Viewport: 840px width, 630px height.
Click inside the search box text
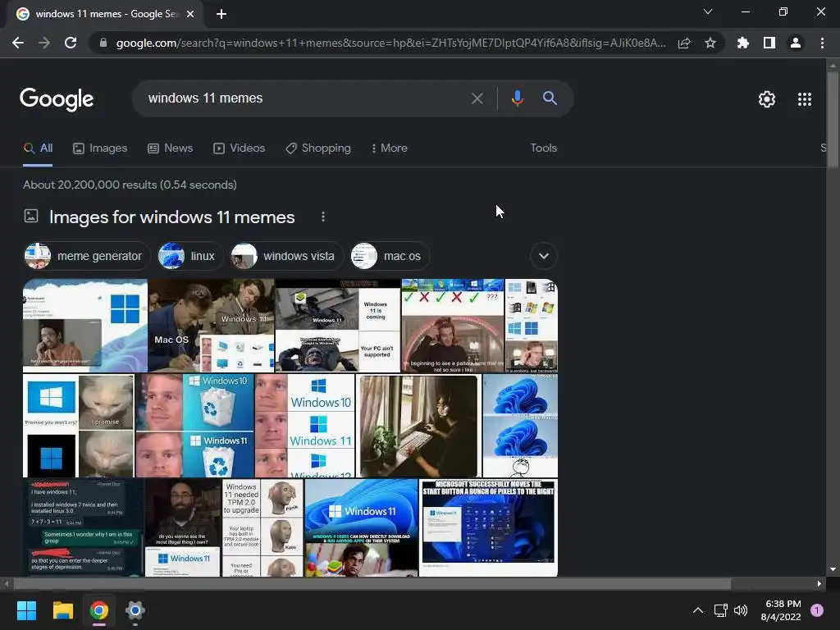point(206,98)
